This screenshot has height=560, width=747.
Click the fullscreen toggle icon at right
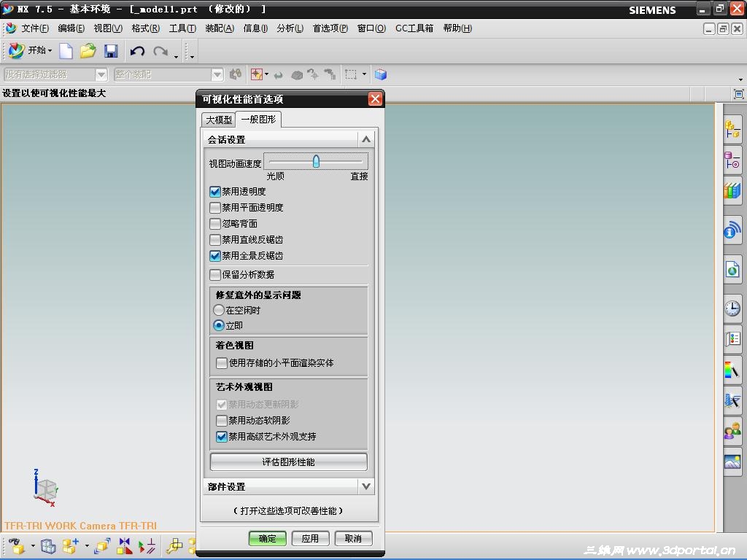[x=738, y=94]
